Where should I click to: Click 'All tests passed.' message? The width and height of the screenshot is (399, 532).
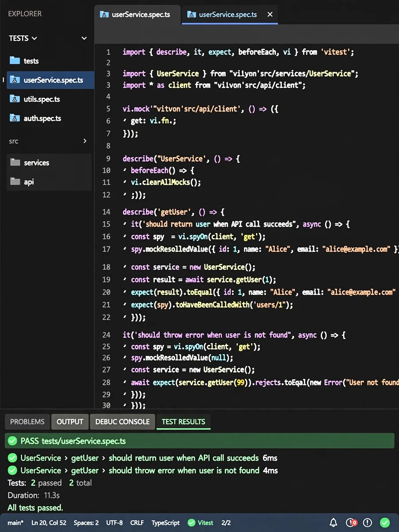(35, 507)
